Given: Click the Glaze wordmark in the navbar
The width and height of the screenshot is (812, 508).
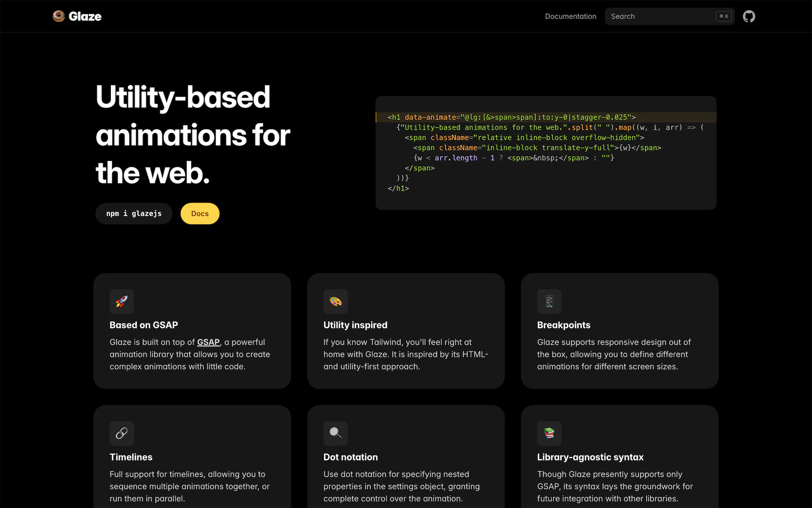Looking at the screenshot, I should coord(86,16).
